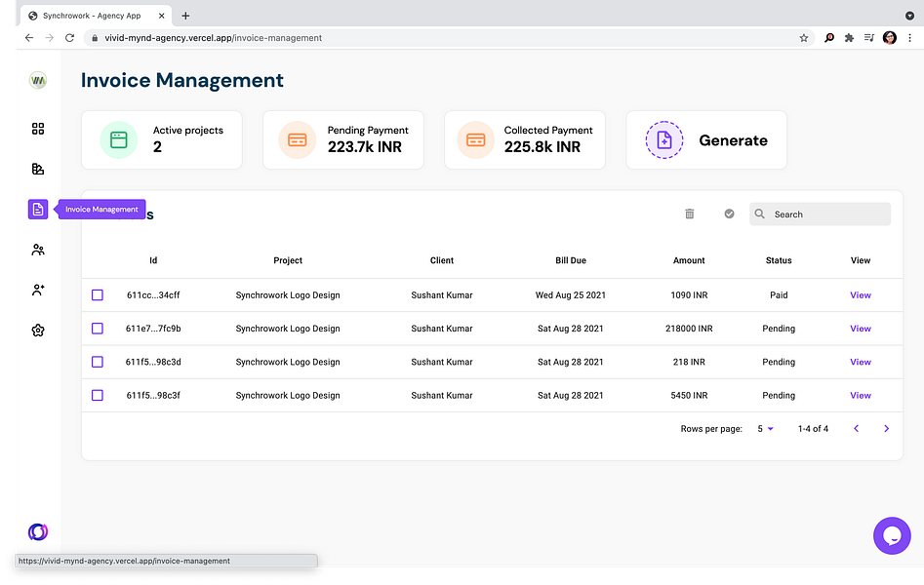Open the dashboard grid icon in sidebar
Viewport: 924px width, 585px height.
coord(38,129)
